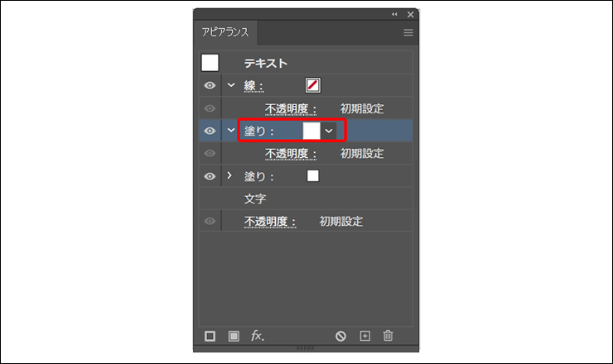
Task: Click the Clear Appearance icon
Action: pos(340,336)
